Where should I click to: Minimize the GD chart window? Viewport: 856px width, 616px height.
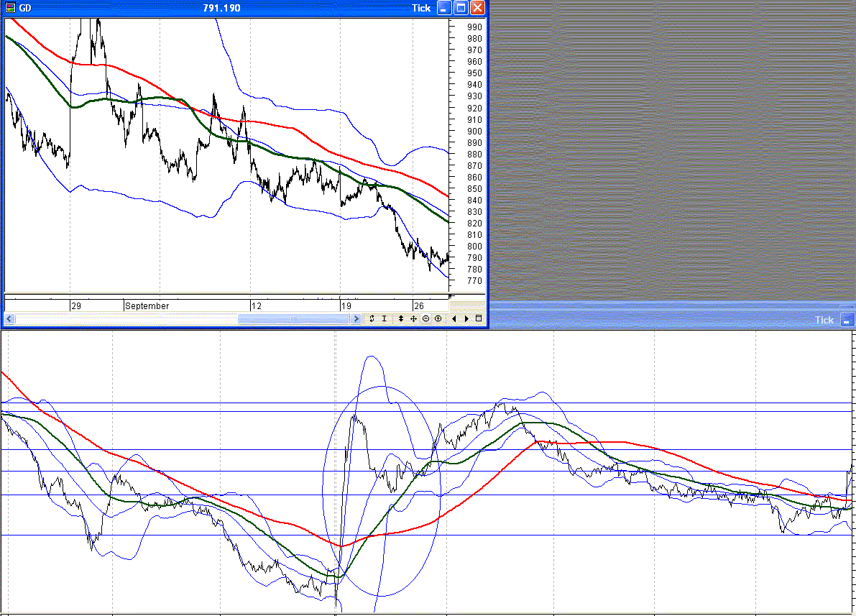[444, 8]
